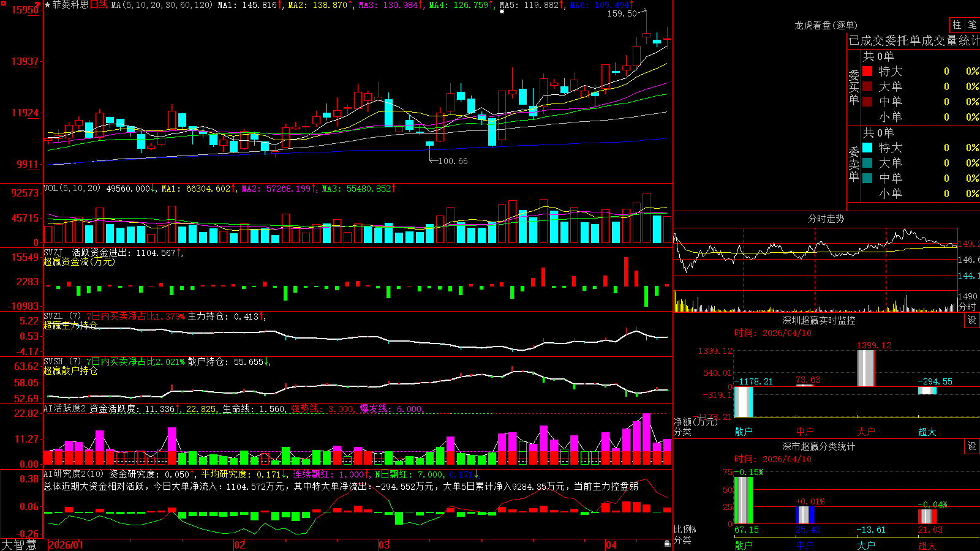The height and width of the screenshot is (551, 980).
Task: Click the 大智慧 logo label
Action: (19, 544)
